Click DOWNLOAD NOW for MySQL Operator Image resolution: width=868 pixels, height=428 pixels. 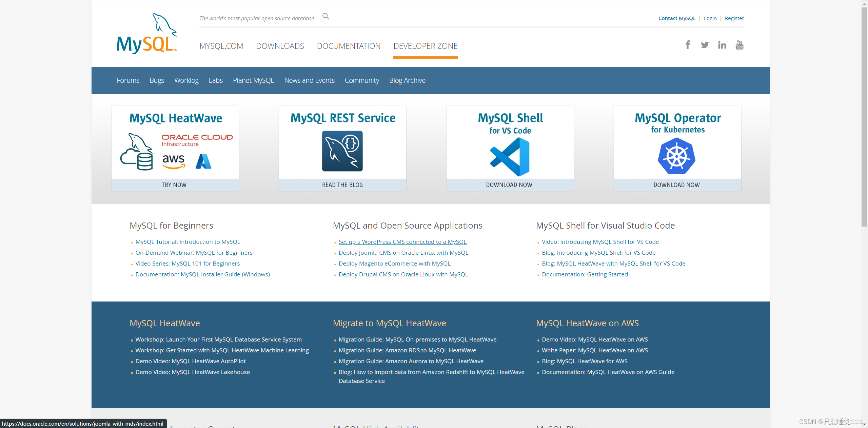pos(677,185)
